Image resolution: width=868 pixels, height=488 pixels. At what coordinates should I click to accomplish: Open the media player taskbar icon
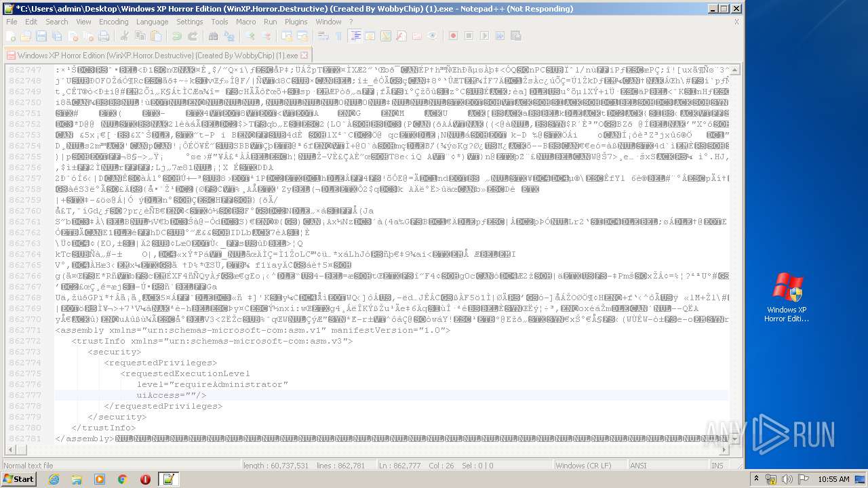click(x=100, y=479)
